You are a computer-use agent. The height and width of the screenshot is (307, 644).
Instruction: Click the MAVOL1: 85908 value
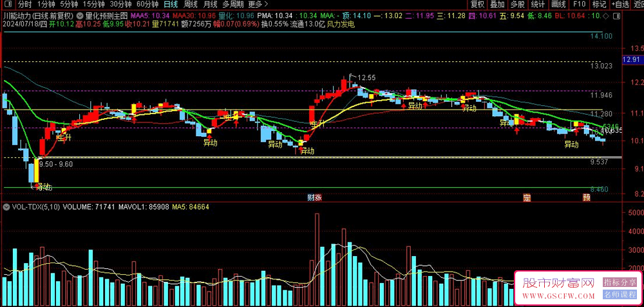144,208
